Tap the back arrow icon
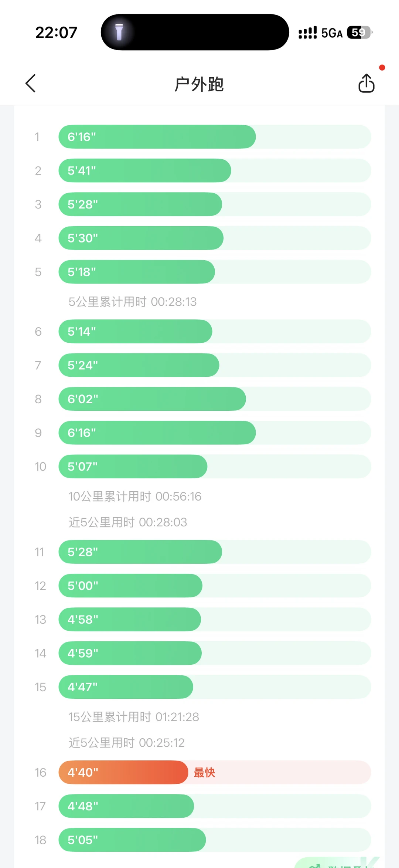 (x=31, y=83)
